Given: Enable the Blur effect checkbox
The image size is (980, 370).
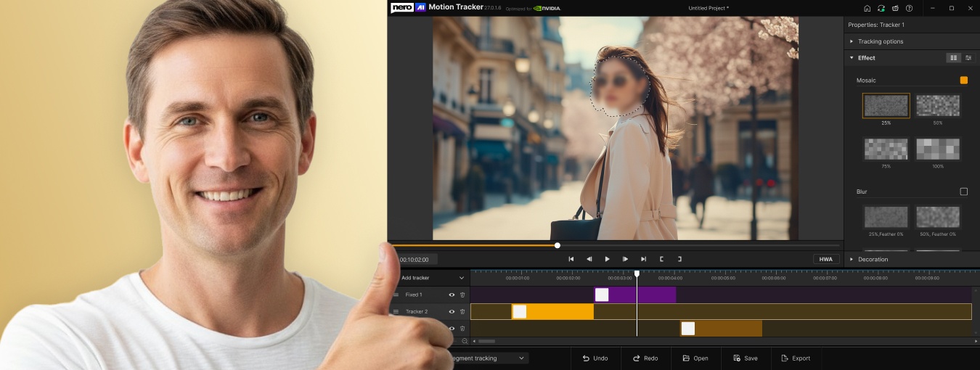Looking at the screenshot, I should point(963,192).
